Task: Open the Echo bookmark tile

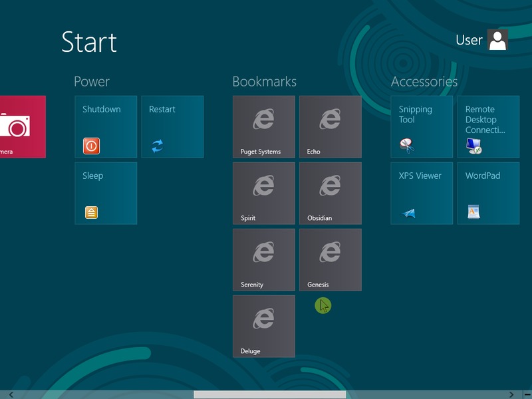Action: [x=331, y=126]
